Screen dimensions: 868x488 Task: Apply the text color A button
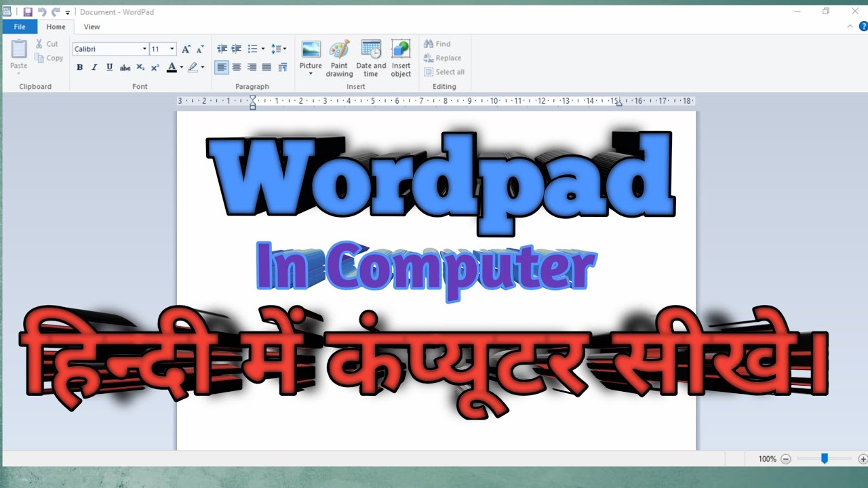point(172,67)
